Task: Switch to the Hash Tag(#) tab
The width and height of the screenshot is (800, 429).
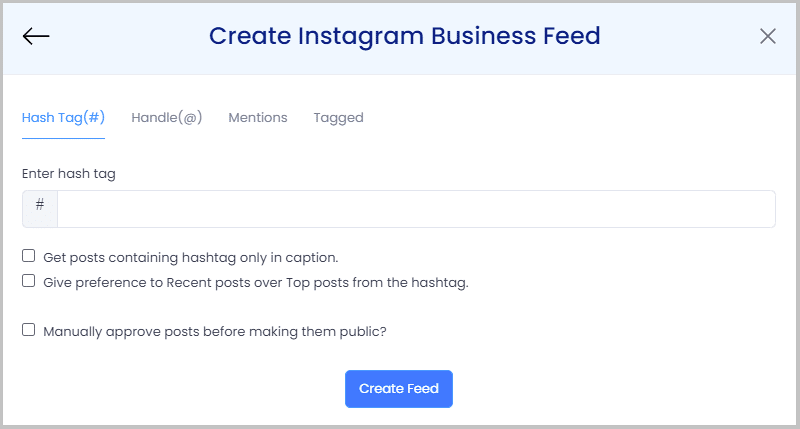Action: 63,117
